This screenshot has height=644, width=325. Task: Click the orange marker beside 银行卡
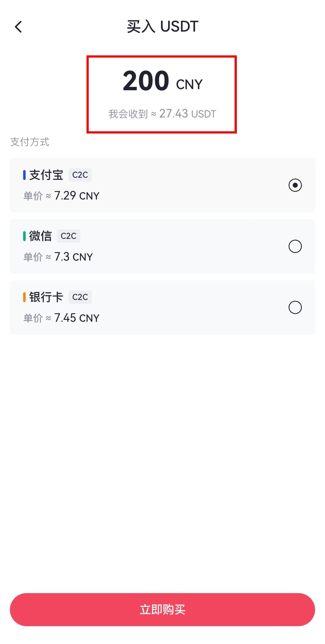[24, 297]
